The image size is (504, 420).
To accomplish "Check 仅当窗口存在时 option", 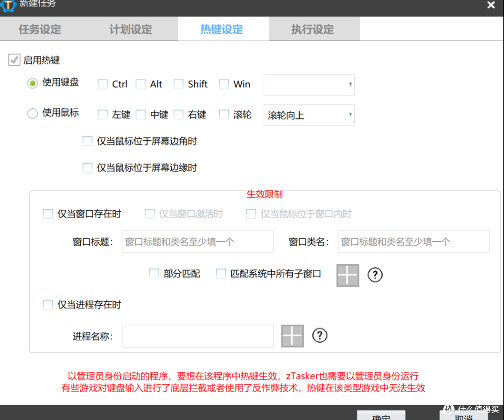I will 48,214.
